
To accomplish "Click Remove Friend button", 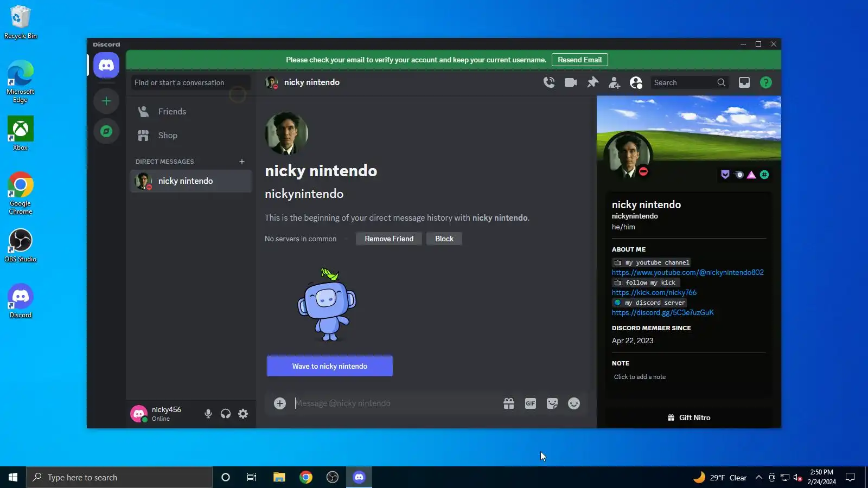I will point(389,239).
